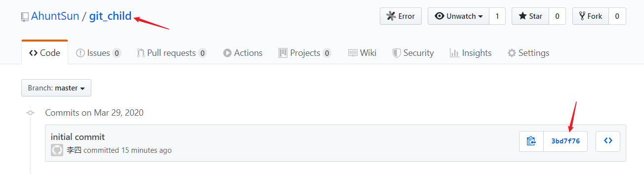Open the Branch: master dropdown
The image size is (644, 180).
tap(56, 88)
